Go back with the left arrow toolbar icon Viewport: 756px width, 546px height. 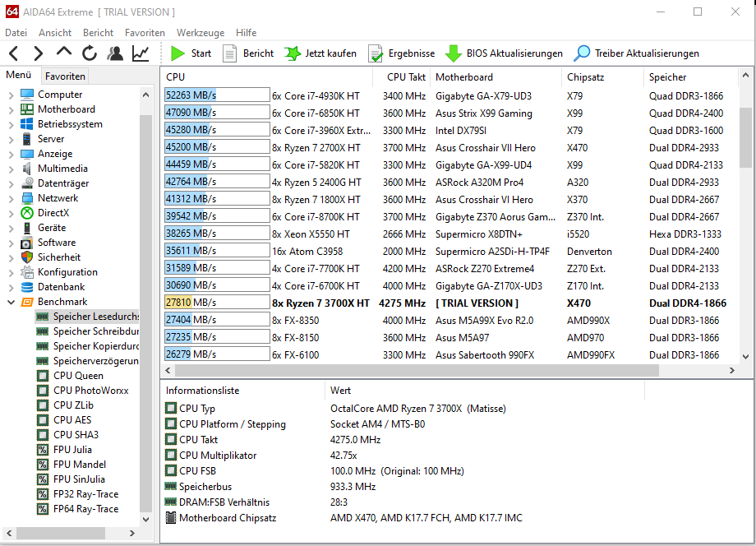[x=13, y=53]
